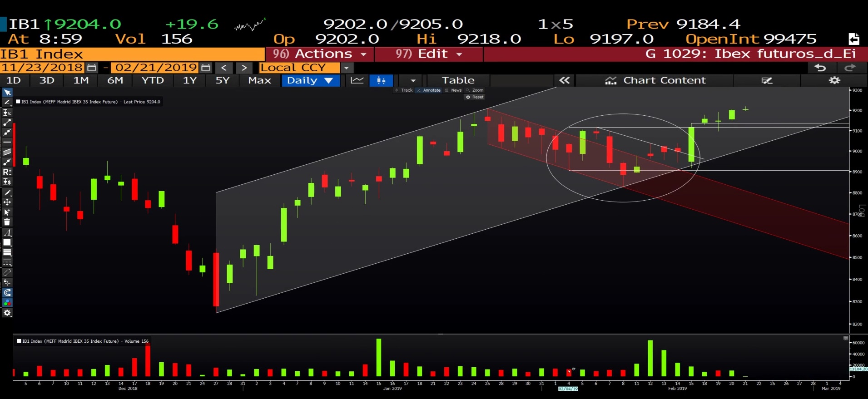This screenshot has width=868, height=399.
Task: Activate the move annotation cross arrows tool
Action: pos(7,202)
